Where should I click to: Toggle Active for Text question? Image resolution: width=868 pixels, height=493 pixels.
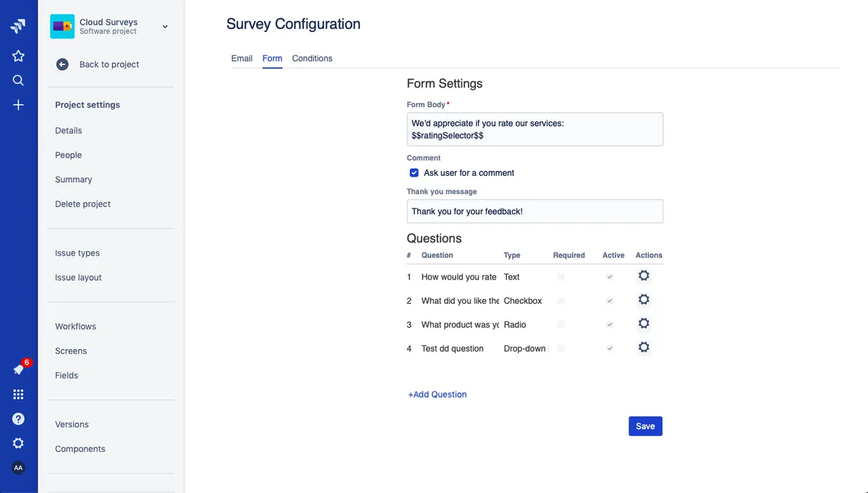click(x=610, y=277)
